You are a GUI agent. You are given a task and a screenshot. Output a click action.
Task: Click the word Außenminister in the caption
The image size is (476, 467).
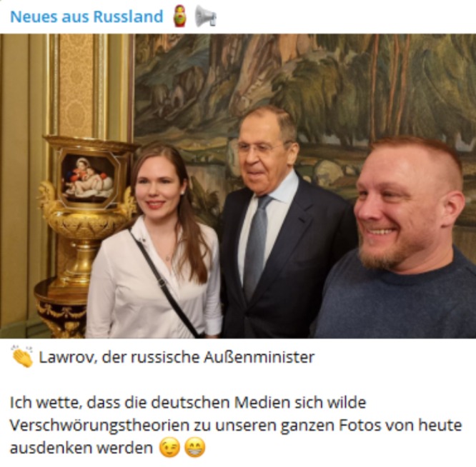click(259, 357)
